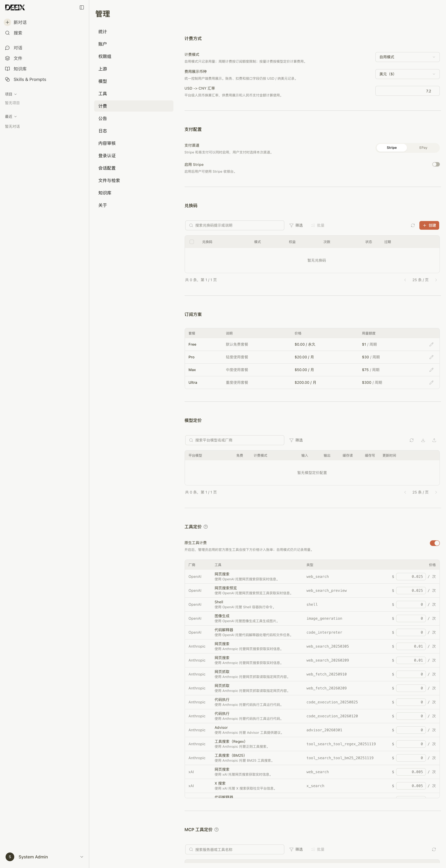
Task: Open the 模型 admin section
Action: coord(134,81)
